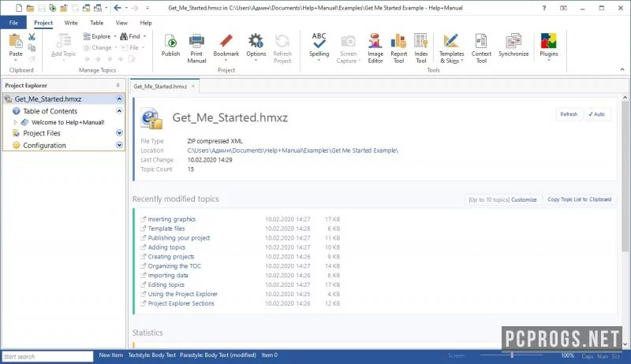
Task: Click Copy Topic List to Clipboard
Action: click(x=579, y=199)
